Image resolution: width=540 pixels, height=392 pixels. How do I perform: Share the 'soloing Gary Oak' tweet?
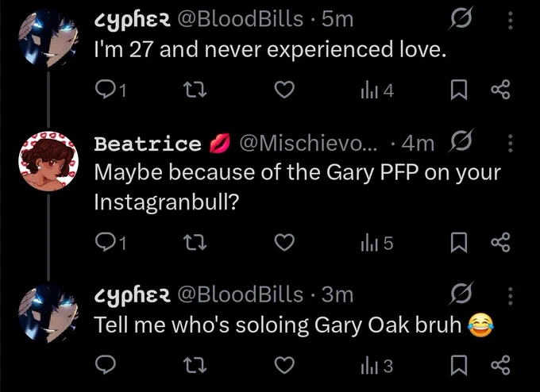500,365
